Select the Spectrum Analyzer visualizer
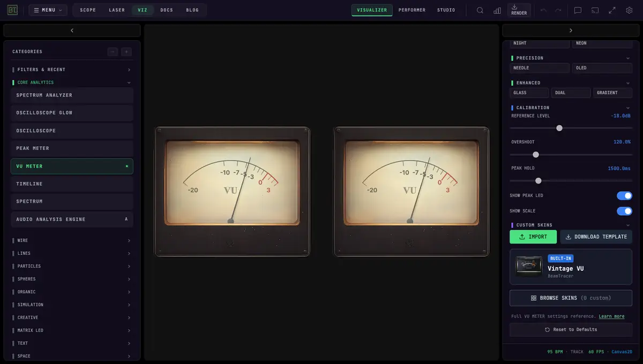The width and height of the screenshot is (643, 364). tap(72, 95)
